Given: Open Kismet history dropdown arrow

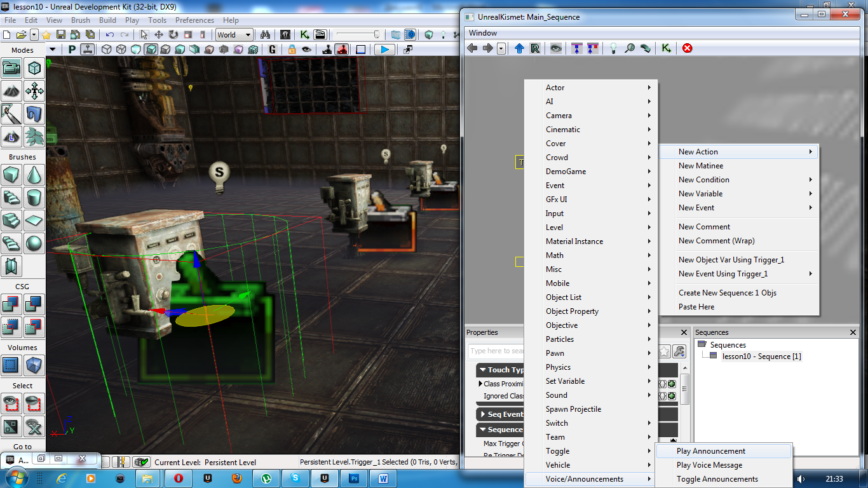Looking at the screenshot, I should pos(501,48).
